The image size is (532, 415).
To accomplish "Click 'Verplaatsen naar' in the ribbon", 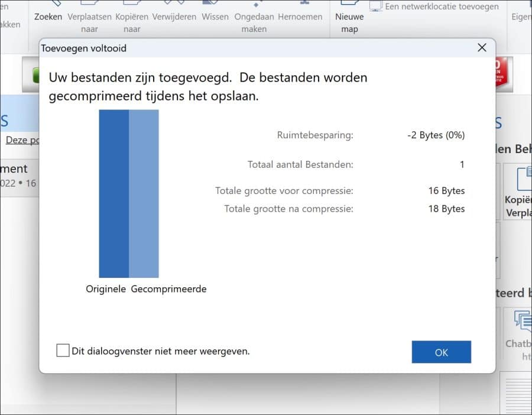I will coord(90,17).
